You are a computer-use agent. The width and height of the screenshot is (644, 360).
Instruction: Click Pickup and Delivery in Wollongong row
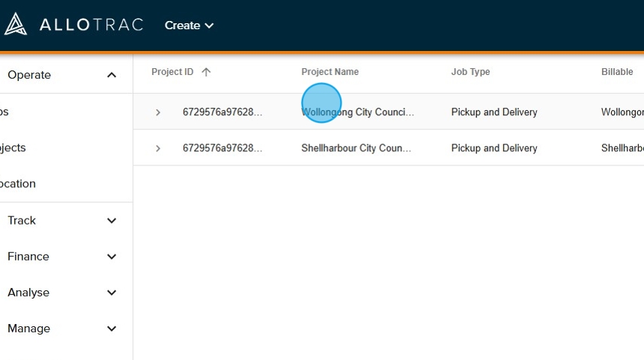[x=494, y=112]
